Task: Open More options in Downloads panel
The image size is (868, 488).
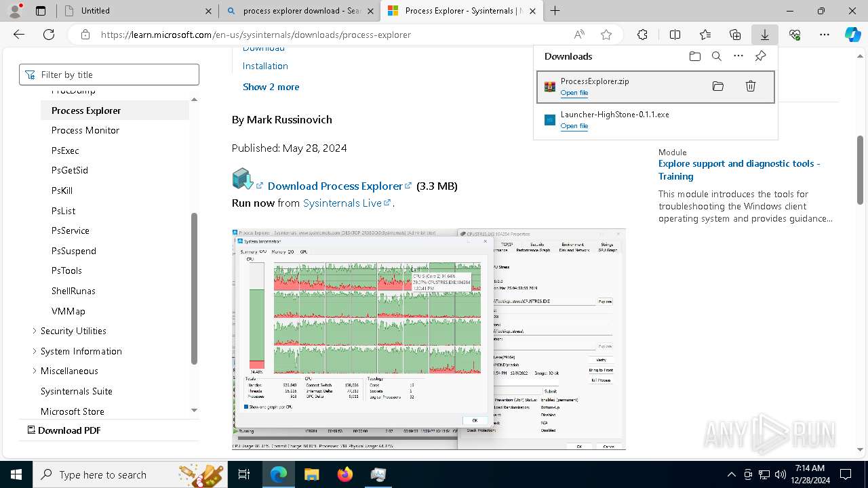Action: click(x=738, y=56)
